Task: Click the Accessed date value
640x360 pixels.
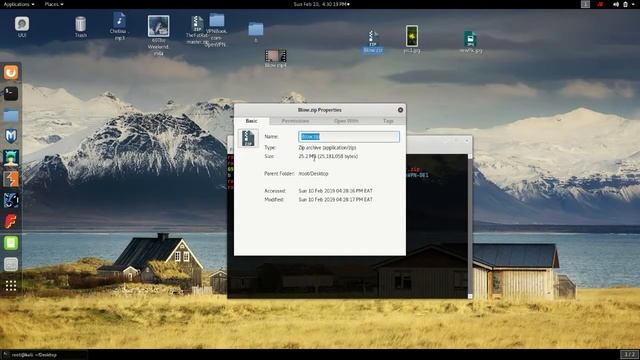Action: 336,191
